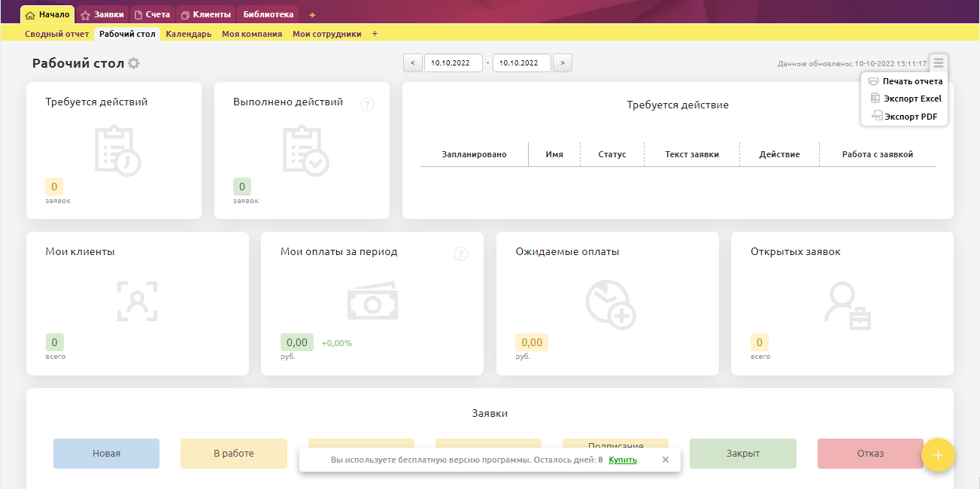980x489 pixels.
Task: Open the Заявки tab
Action: (x=102, y=15)
